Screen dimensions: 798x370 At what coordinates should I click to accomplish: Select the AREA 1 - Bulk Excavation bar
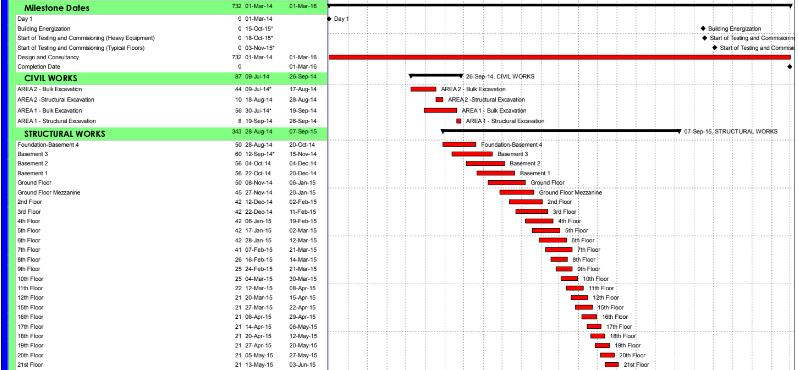441,110
